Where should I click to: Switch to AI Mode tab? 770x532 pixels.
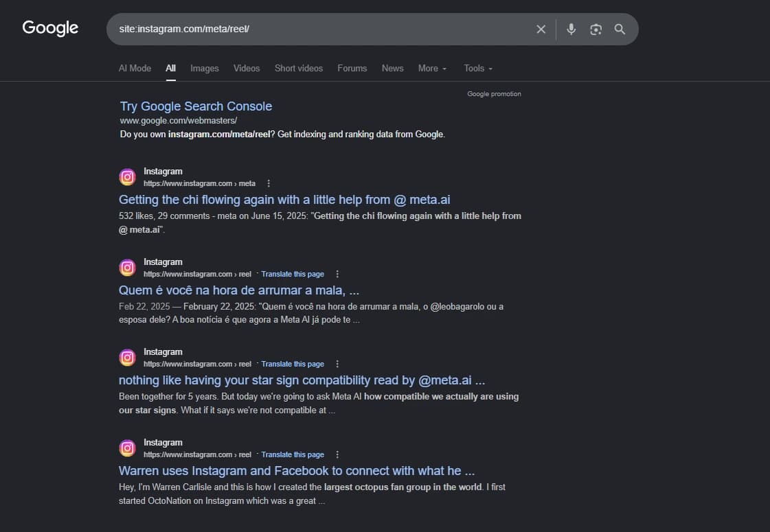[x=135, y=68]
